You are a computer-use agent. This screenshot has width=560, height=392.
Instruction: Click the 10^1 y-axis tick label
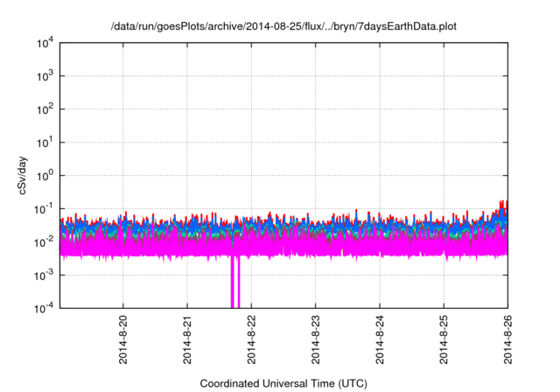point(45,143)
